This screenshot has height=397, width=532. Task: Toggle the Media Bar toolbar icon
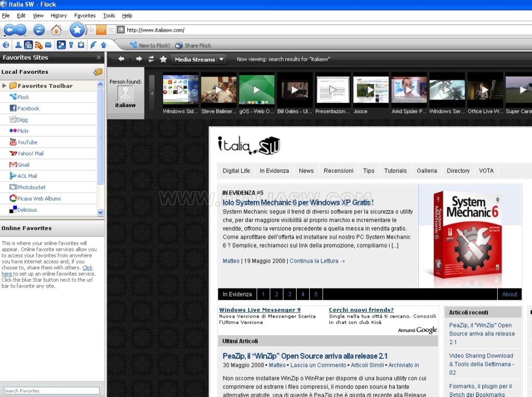point(29,45)
